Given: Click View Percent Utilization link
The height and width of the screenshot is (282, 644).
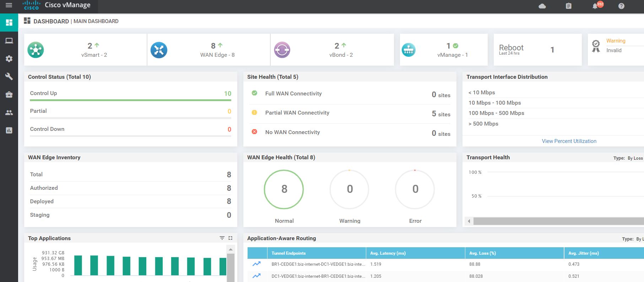Looking at the screenshot, I should tap(569, 141).
